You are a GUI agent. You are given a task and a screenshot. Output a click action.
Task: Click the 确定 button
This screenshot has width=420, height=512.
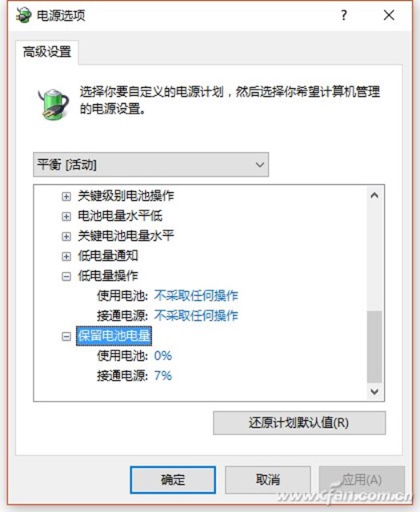tap(173, 480)
